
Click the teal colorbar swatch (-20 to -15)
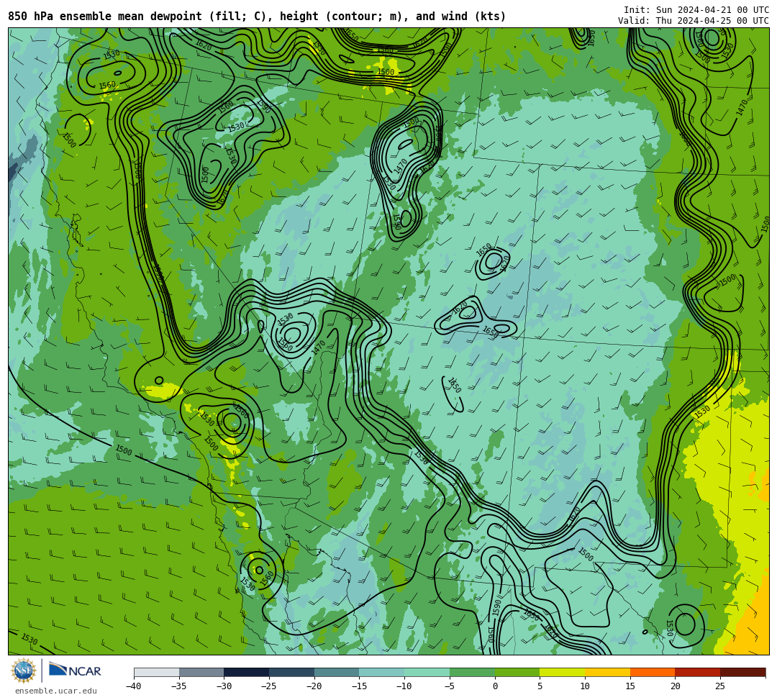tap(337, 672)
